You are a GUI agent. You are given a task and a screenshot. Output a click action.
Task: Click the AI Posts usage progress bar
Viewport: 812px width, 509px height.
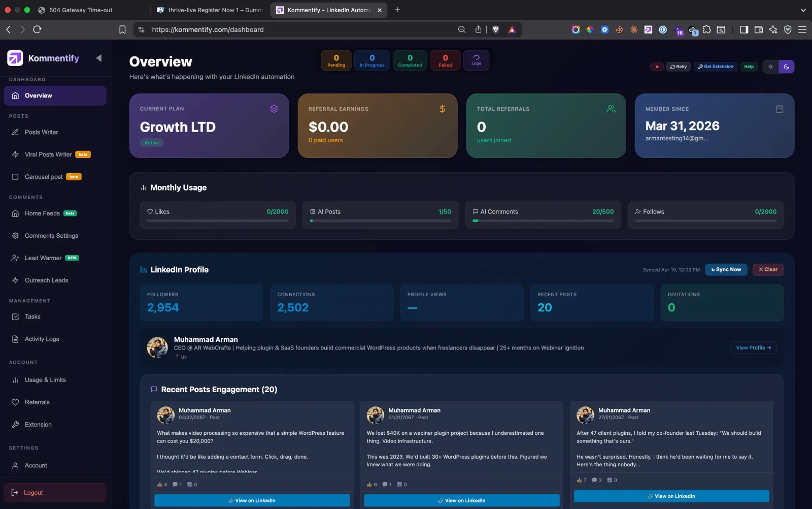coord(381,221)
